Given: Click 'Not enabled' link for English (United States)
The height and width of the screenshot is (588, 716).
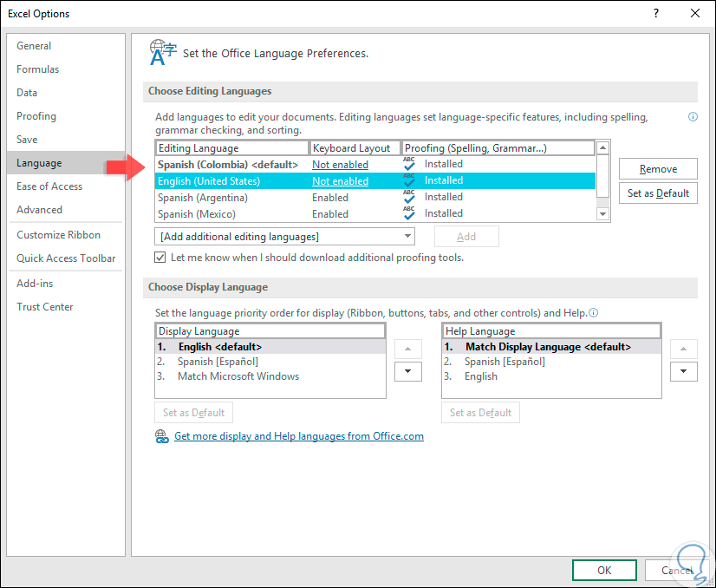Looking at the screenshot, I should [x=340, y=181].
